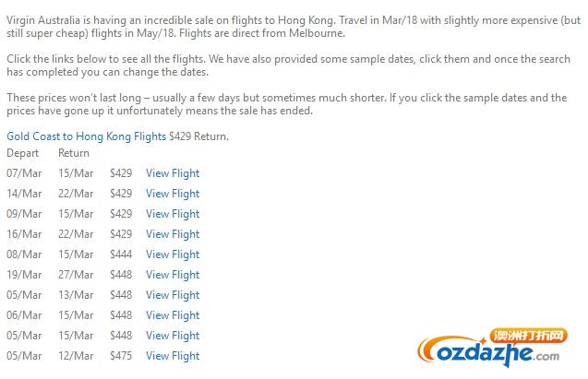588x379 pixels.
Task: View Flight priced at $475
Action: click(173, 355)
